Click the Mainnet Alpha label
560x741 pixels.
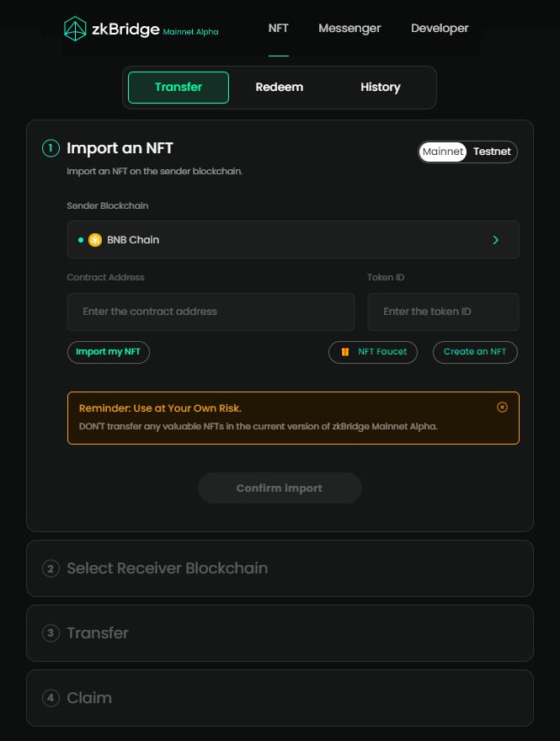[x=190, y=32]
